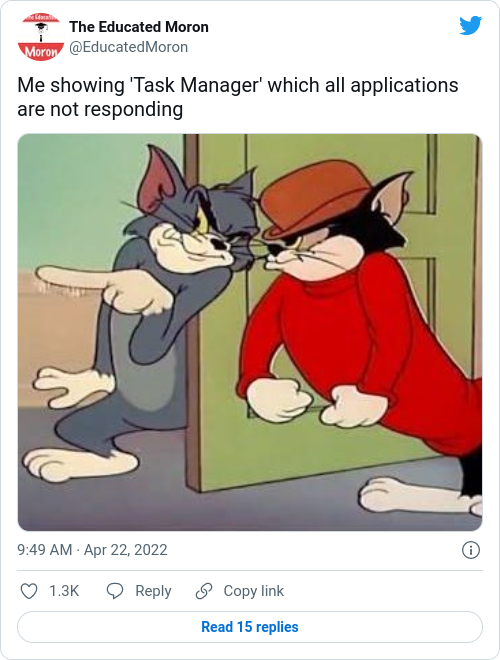The width and height of the screenshot is (500, 660).
Task: Click the Reply text label
Action: coord(153,591)
